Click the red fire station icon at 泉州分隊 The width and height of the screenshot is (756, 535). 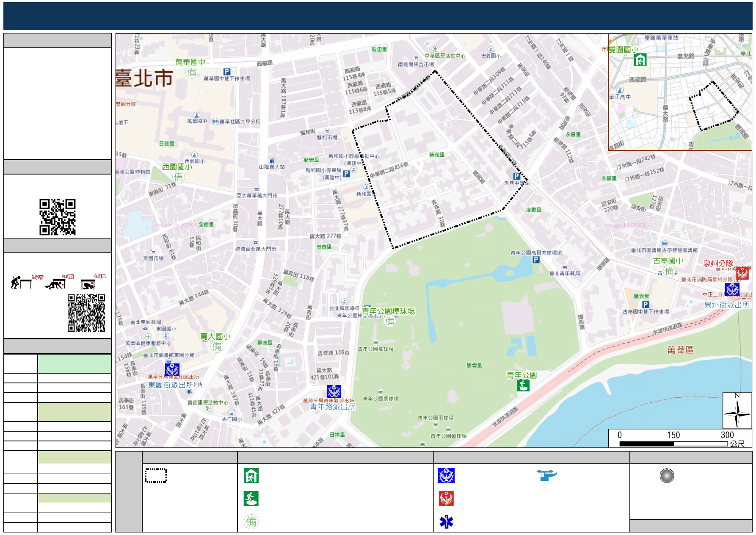(742, 273)
